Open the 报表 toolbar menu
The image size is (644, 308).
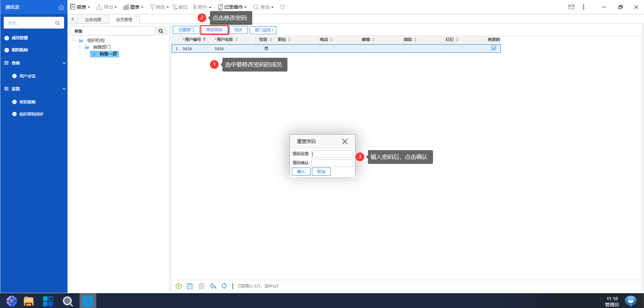click(x=80, y=7)
